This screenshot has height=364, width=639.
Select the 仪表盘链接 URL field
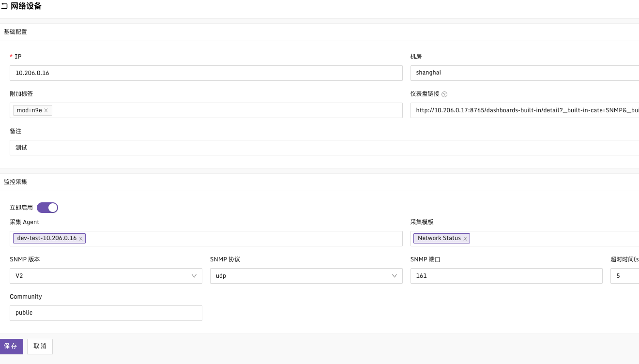click(x=523, y=110)
